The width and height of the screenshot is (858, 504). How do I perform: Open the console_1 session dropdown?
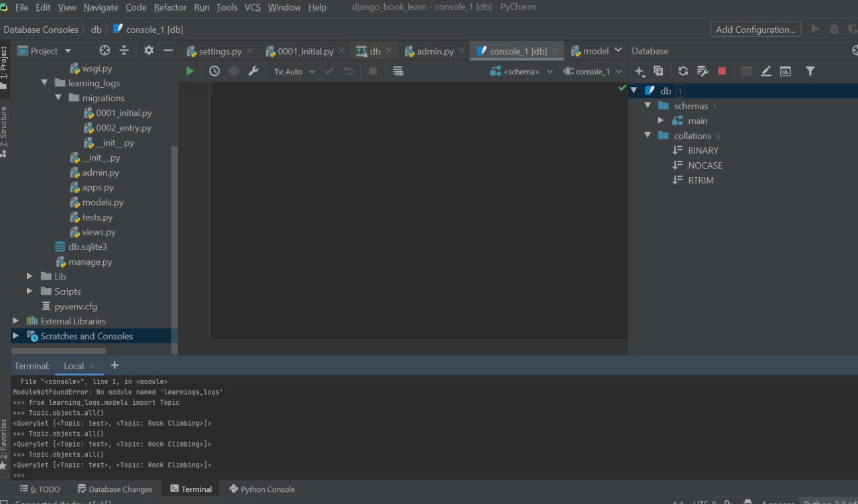coord(593,71)
